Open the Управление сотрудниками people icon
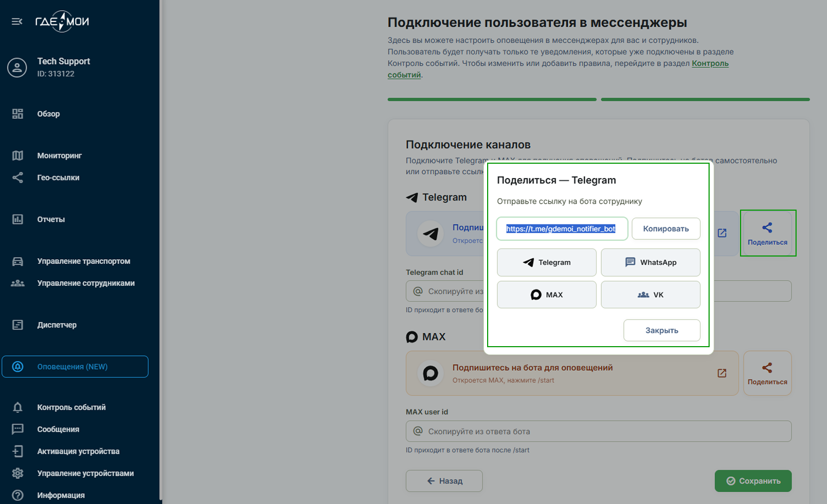 pyautogui.click(x=18, y=283)
